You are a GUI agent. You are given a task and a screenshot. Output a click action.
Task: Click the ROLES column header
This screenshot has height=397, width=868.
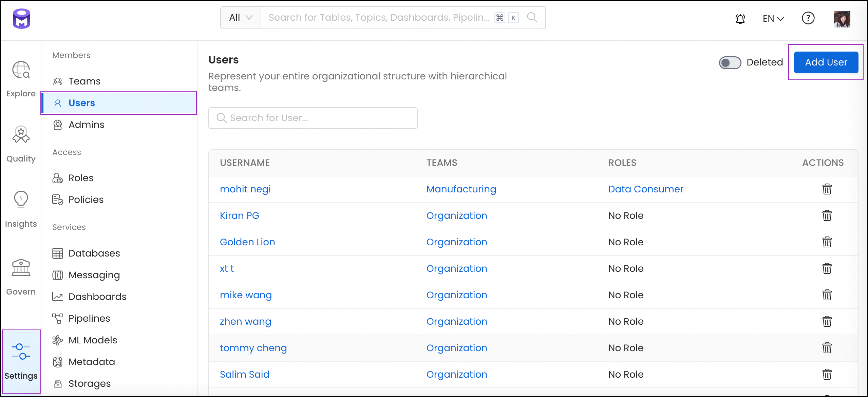coord(622,163)
